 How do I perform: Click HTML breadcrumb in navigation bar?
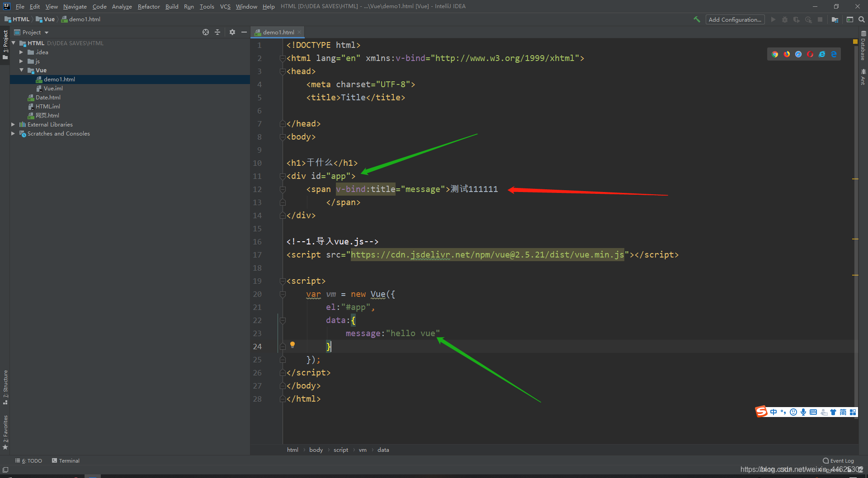(17, 19)
